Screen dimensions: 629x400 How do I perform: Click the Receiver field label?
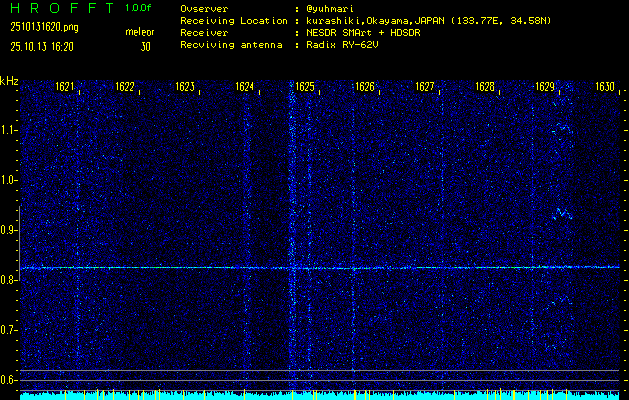pyautogui.click(x=204, y=33)
